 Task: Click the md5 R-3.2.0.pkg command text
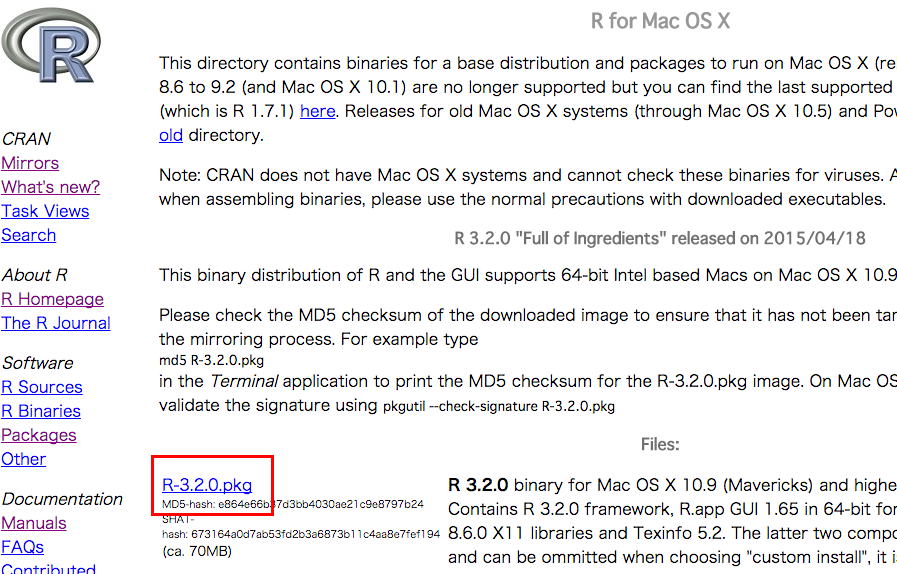click(212, 361)
